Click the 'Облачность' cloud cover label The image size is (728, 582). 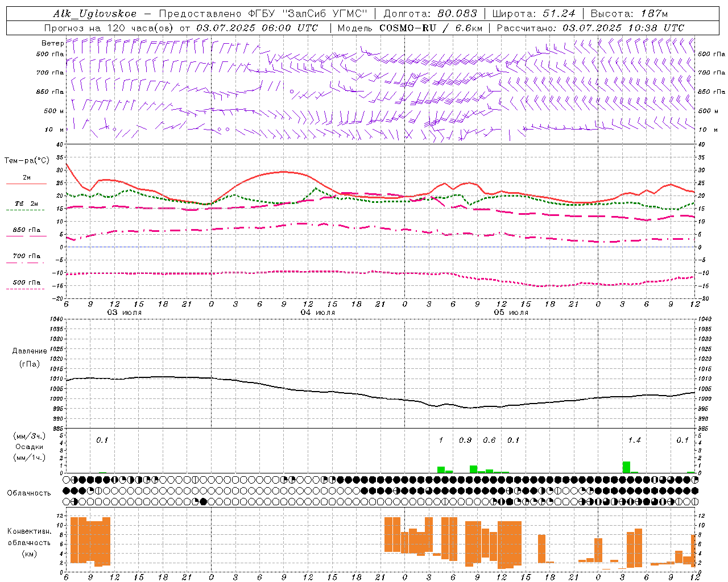[x=29, y=493]
